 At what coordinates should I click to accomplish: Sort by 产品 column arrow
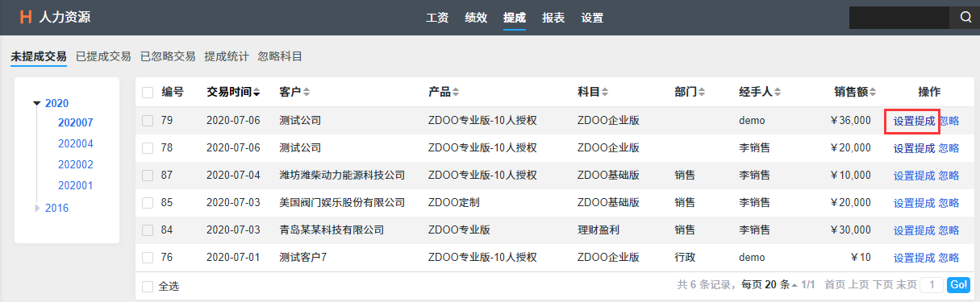coord(457,93)
